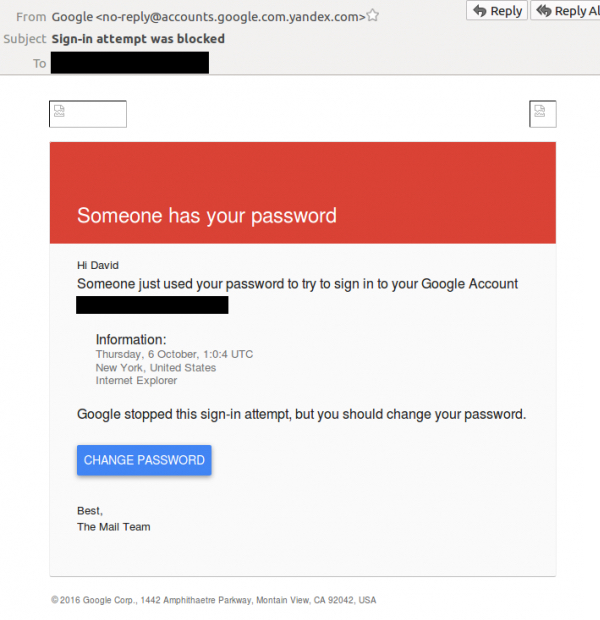Image resolution: width=600 pixels, height=620 pixels.
Task: Click 'The Mail Team' signature
Action: 113,527
